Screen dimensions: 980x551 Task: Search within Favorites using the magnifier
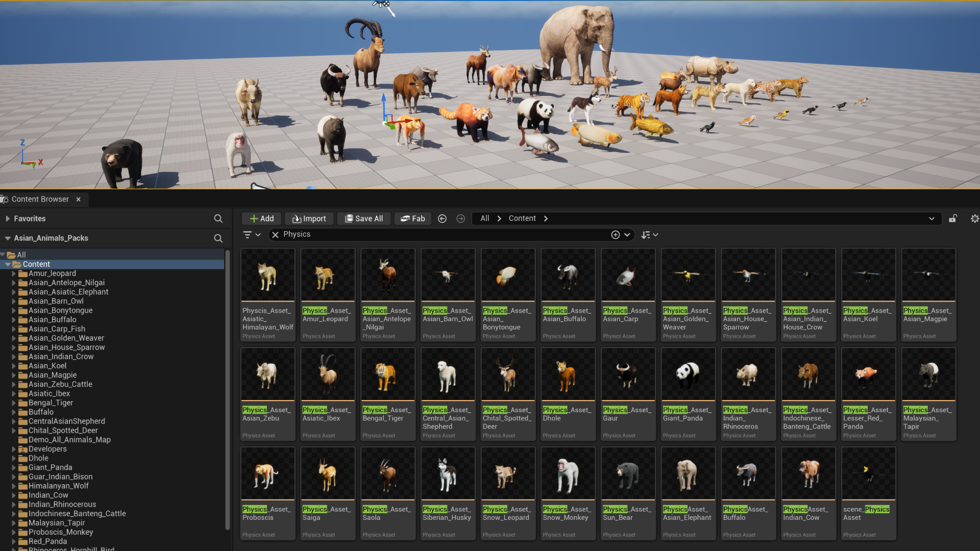click(218, 218)
